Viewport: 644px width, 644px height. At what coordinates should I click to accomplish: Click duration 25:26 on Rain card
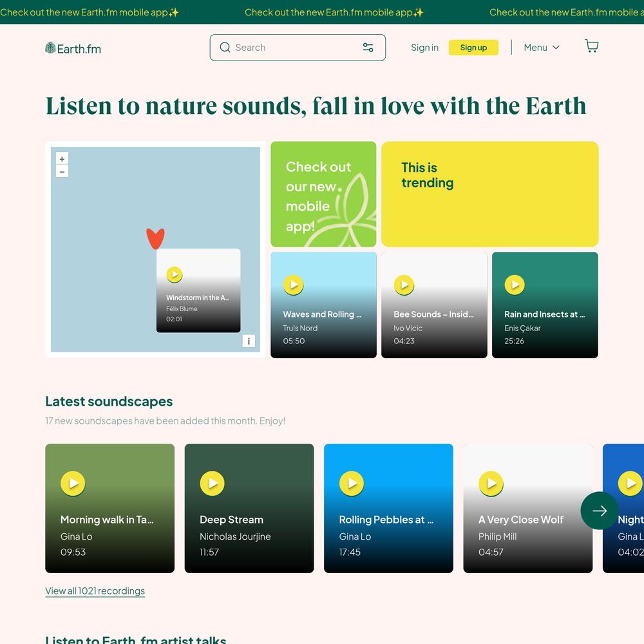pos(514,341)
